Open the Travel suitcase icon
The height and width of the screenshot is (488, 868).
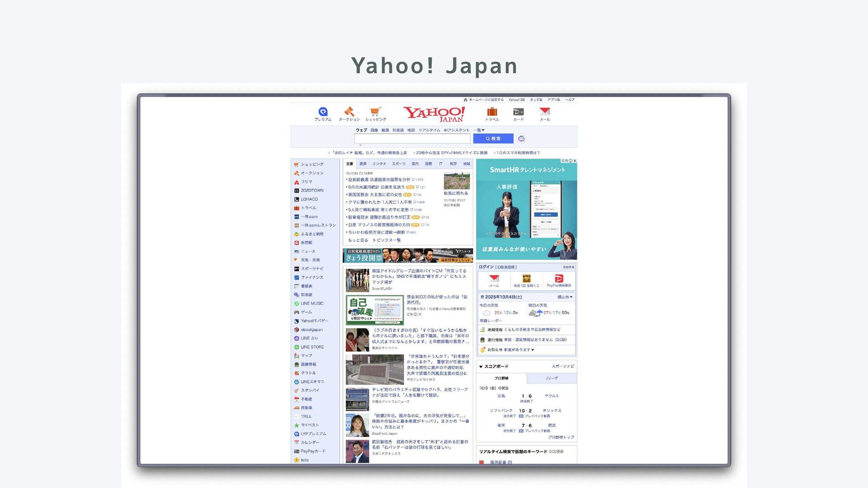click(492, 112)
